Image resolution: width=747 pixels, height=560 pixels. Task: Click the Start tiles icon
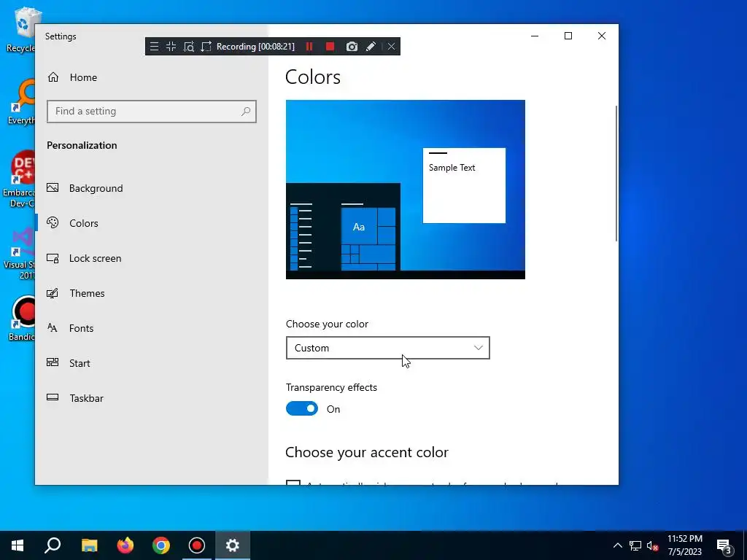[x=53, y=362]
